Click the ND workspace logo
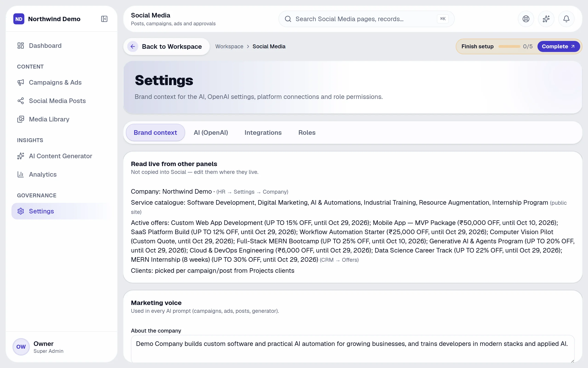Screen dimensions: 588x368 [x=19, y=19]
